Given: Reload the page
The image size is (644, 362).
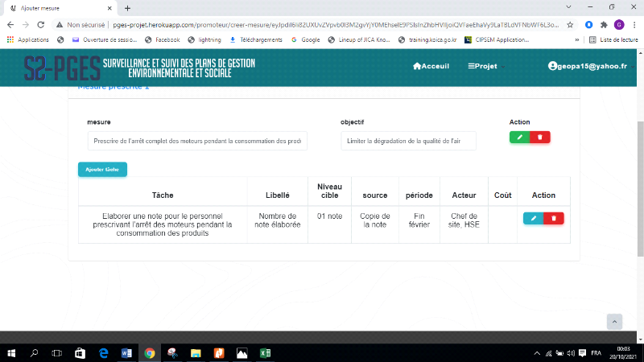Looking at the screenshot, I should click(x=41, y=25).
